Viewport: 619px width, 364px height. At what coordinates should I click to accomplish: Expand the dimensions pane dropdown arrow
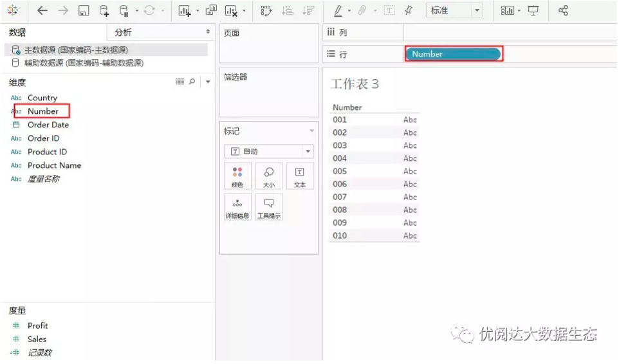click(208, 82)
